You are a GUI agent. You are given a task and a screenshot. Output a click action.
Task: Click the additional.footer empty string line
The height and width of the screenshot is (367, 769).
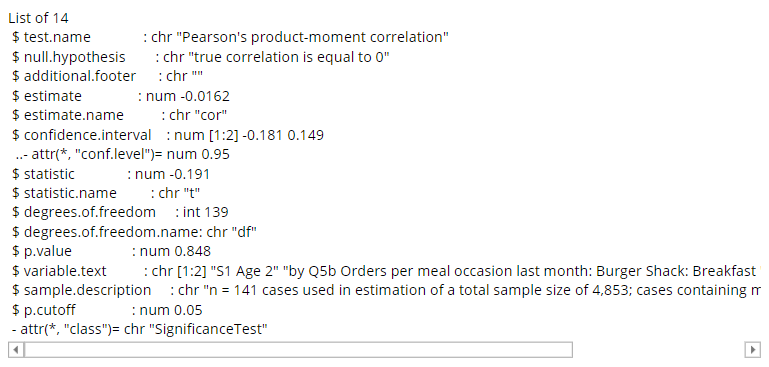[107, 77]
